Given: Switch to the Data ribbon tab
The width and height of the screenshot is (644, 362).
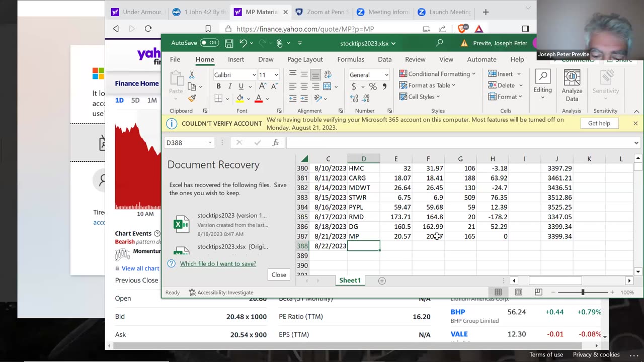Looking at the screenshot, I should 385,59.
